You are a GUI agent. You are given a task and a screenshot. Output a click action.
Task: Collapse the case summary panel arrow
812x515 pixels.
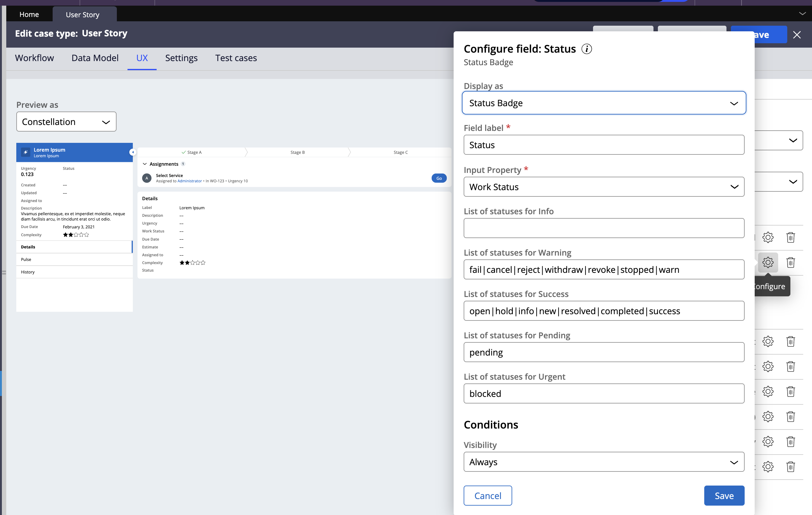[x=133, y=152]
